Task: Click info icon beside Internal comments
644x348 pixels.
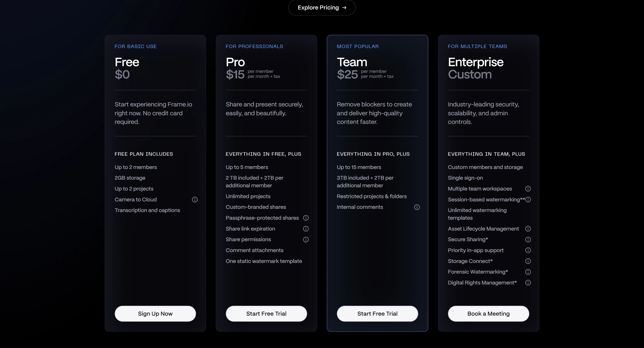Action: (x=417, y=207)
